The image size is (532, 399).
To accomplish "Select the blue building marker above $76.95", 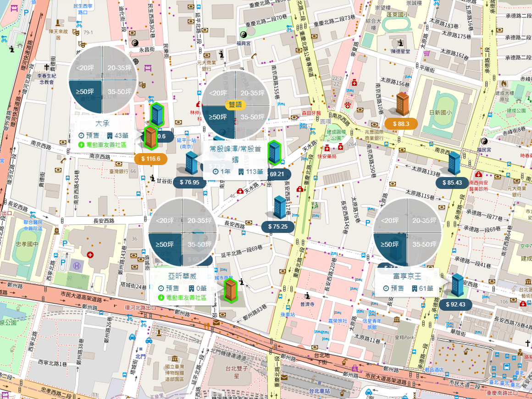I will 191,163.
